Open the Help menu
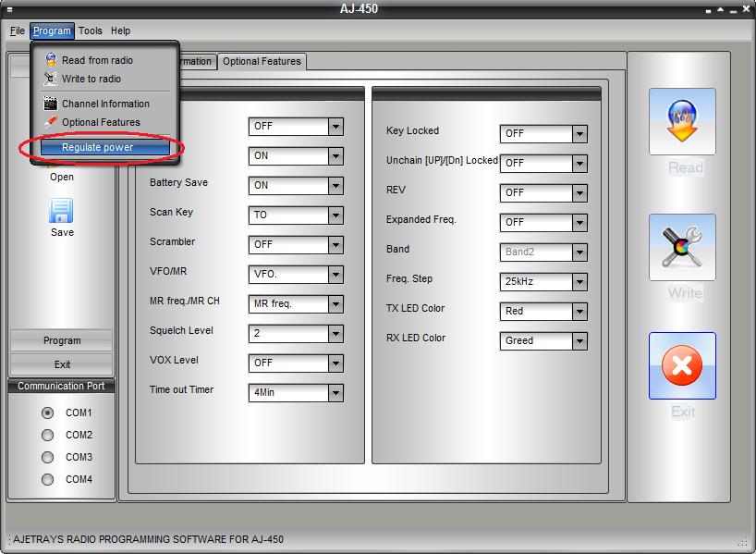Image resolution: width=756 pixels, height=554 pixels. [120, 31]
